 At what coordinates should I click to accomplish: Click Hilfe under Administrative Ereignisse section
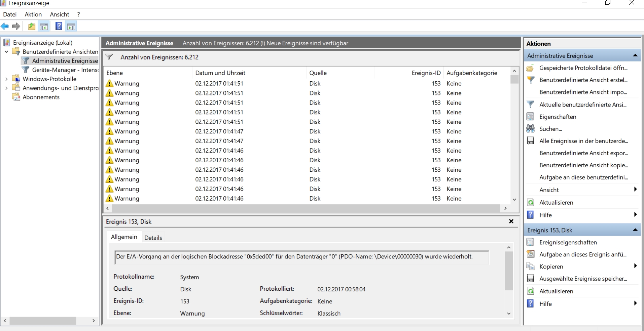click(x=545, y=215)
